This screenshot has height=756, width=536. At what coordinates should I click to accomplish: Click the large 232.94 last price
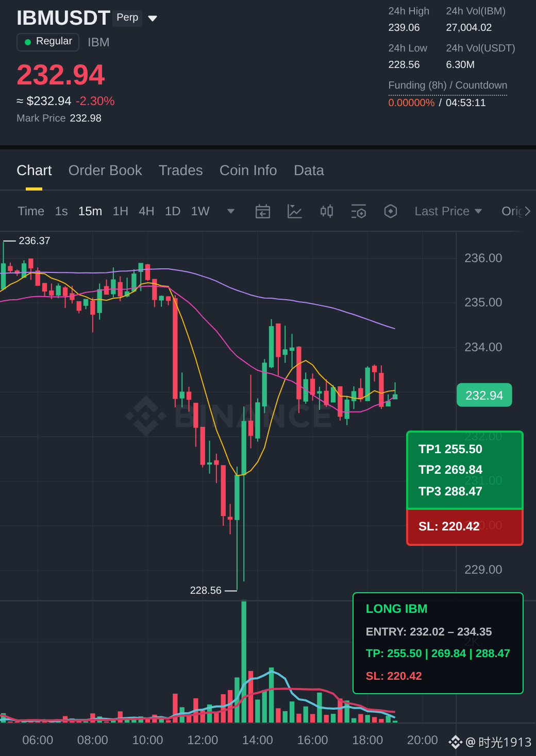(x=61, y=75)
